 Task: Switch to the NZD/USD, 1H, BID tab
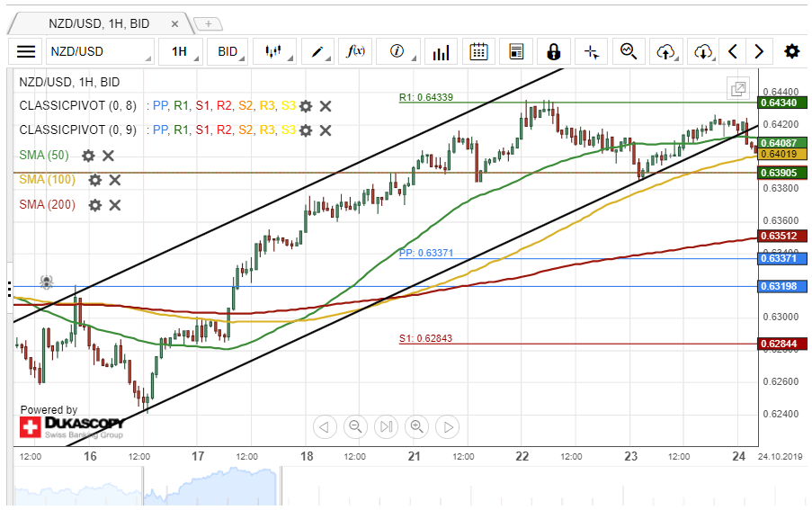click(99, 23)
